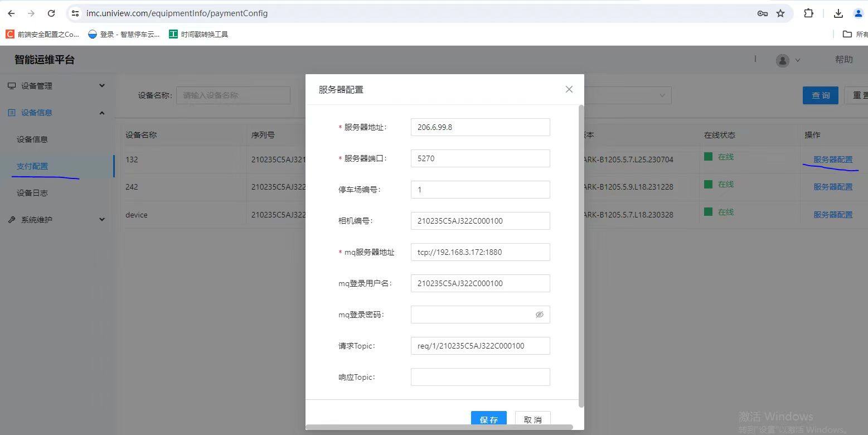
Task: Open 服务器配置 link for device 242
Action: 833,187
